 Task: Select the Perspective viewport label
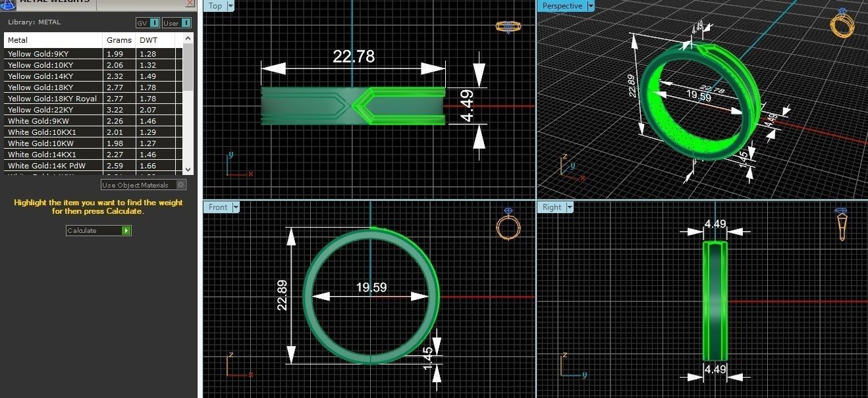point(562,6)
